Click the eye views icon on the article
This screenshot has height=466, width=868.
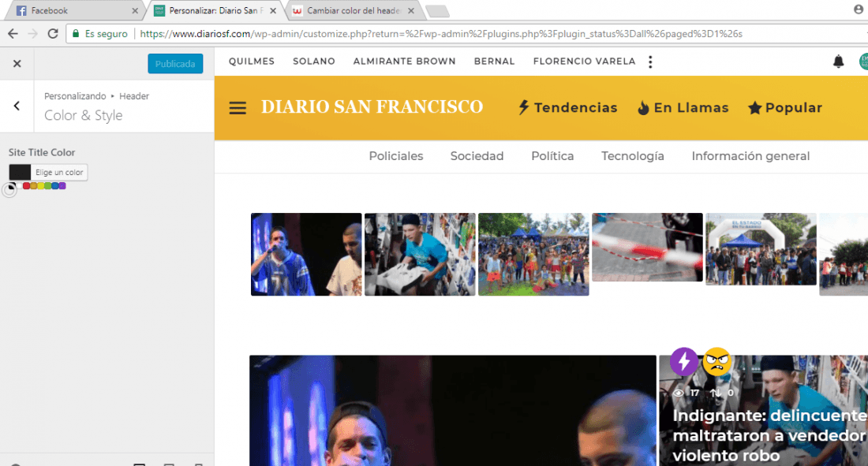click(x=678, y=393)
